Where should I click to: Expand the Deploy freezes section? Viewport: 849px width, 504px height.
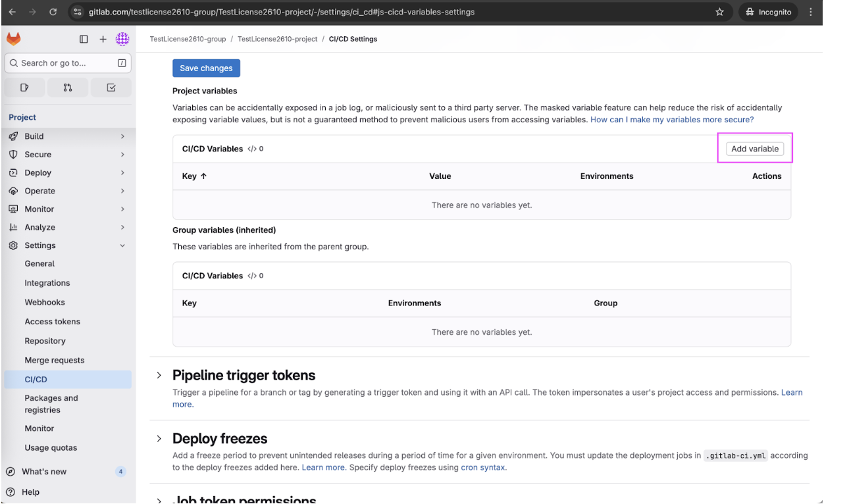(x=159, y=438)
